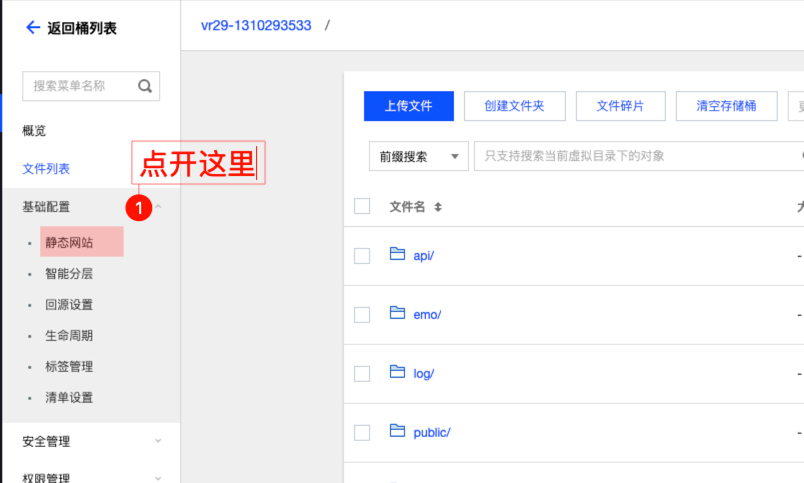Click the 清空存储桶 button
This screenshot has height=483, width=804.
(x=726, y=106)
